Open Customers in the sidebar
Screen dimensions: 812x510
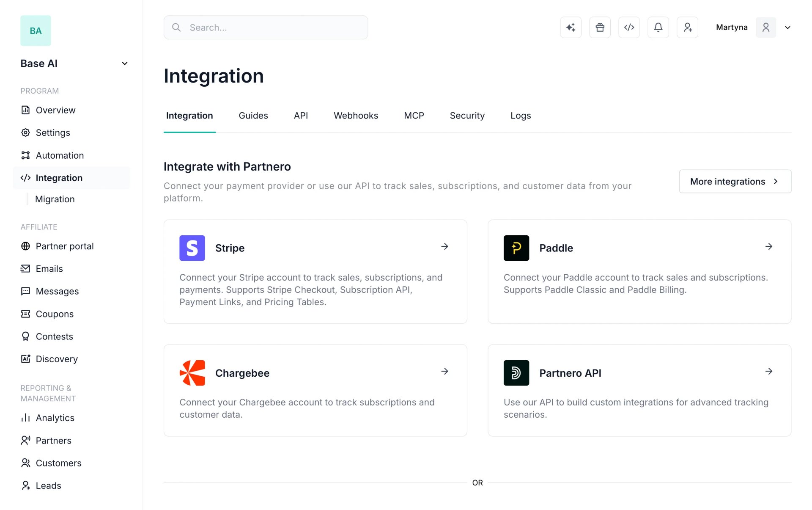58,463
